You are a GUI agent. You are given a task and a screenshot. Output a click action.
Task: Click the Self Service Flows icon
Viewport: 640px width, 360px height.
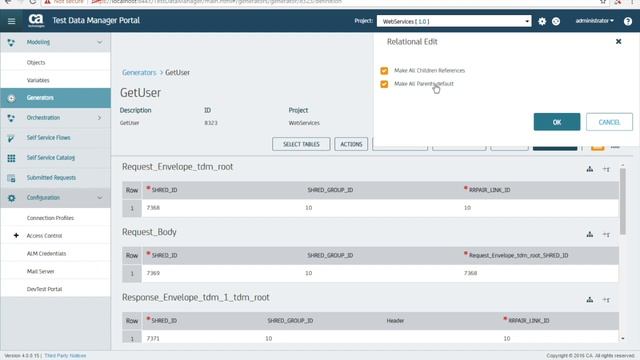tap(11, 138)
